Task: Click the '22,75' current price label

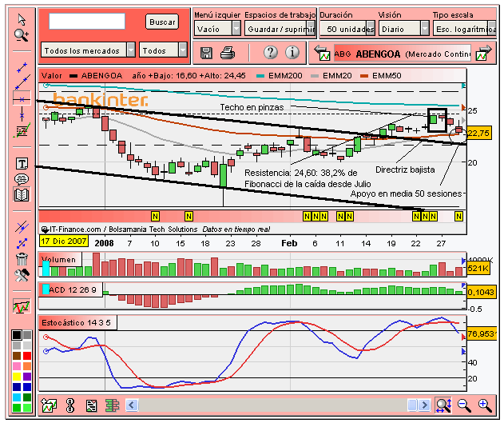Action: 479,133
